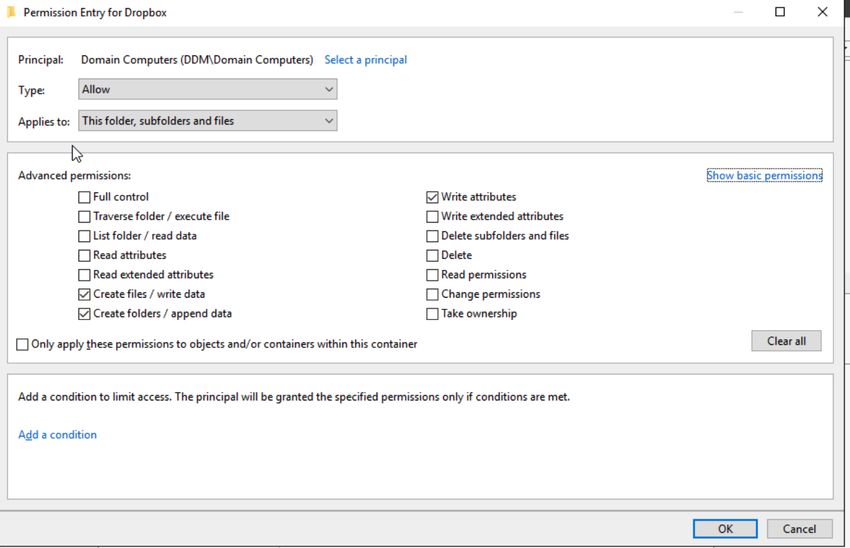Click Select a principal link
Image resolution: width=850 pixels, height=548 pixels.
pyautogui.click(x=365, y=60)
